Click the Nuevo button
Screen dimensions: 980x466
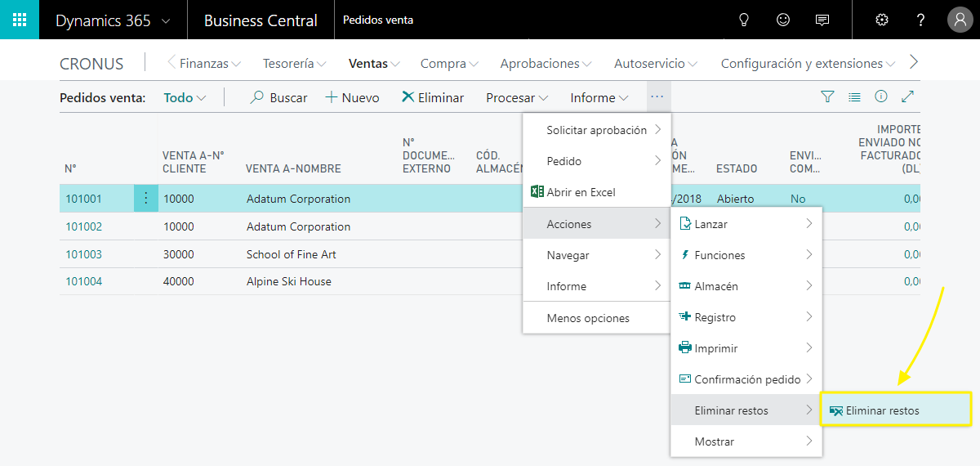point(352,98)
